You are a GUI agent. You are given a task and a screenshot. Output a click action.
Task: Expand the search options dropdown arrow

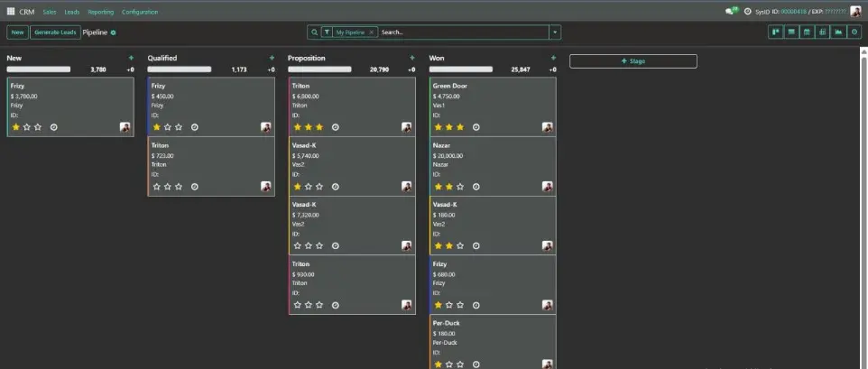tap(555, 32)
